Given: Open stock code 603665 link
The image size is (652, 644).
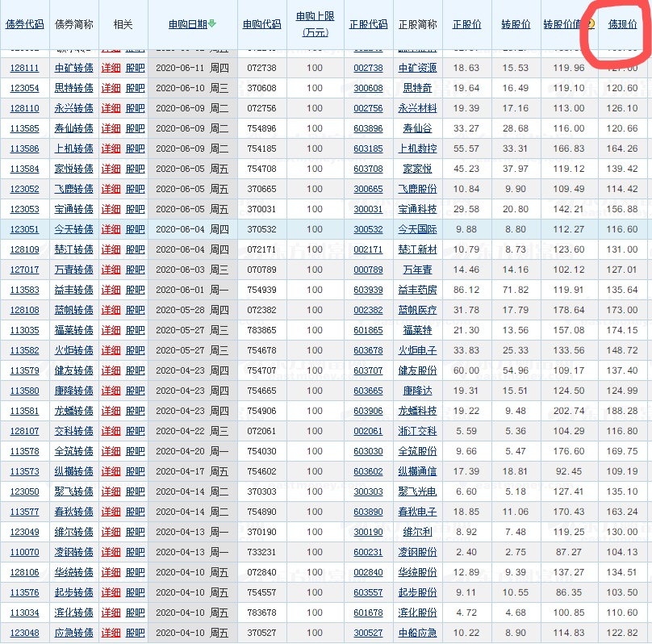Looking at the screenshot, I should (369, 391).
